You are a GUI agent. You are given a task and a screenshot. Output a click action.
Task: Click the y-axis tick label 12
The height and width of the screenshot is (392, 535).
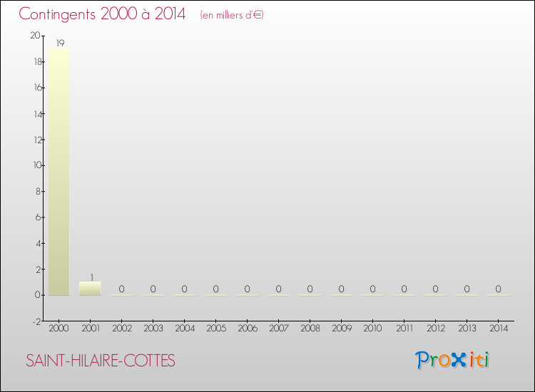38,140
